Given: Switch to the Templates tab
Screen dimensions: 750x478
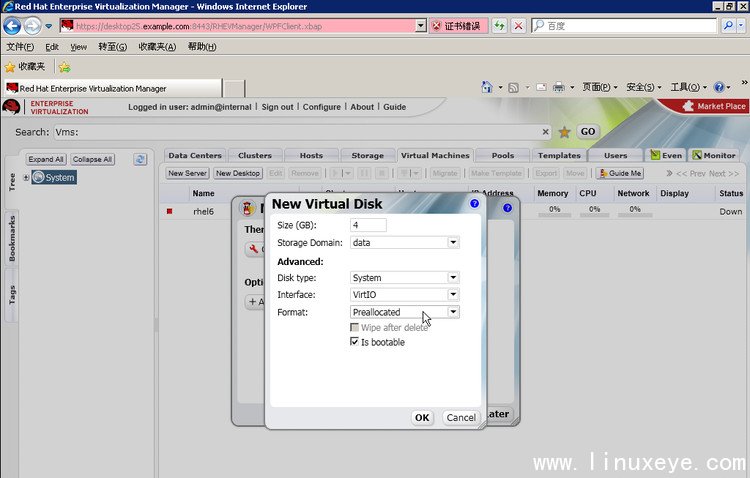Looking at the screenshot, I should coord(559,156).
